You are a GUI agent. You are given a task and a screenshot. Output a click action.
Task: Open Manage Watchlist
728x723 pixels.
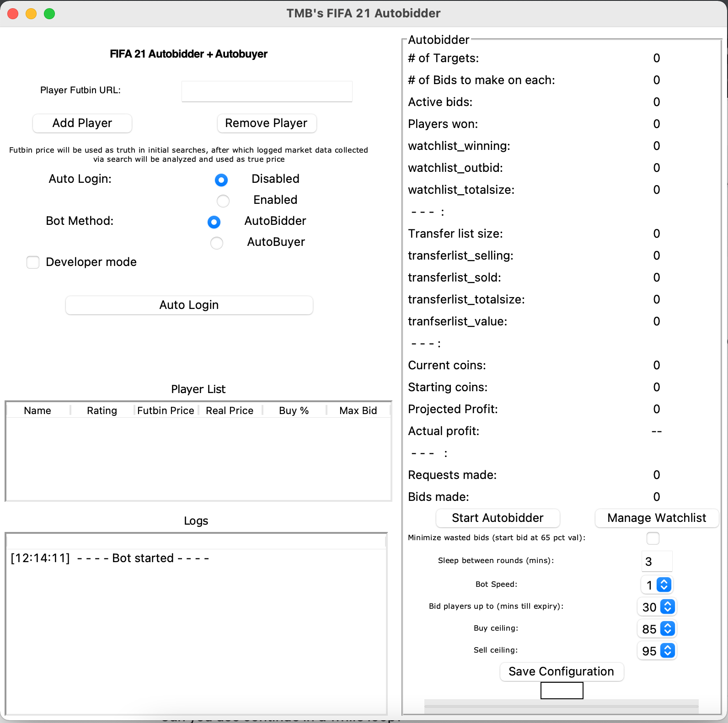(x=657, y=518)
